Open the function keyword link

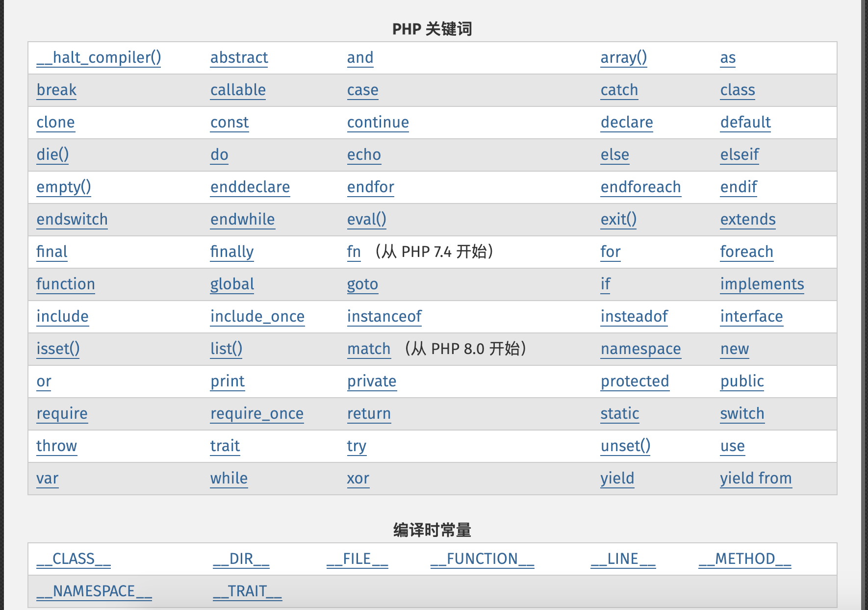coord(66,284)
